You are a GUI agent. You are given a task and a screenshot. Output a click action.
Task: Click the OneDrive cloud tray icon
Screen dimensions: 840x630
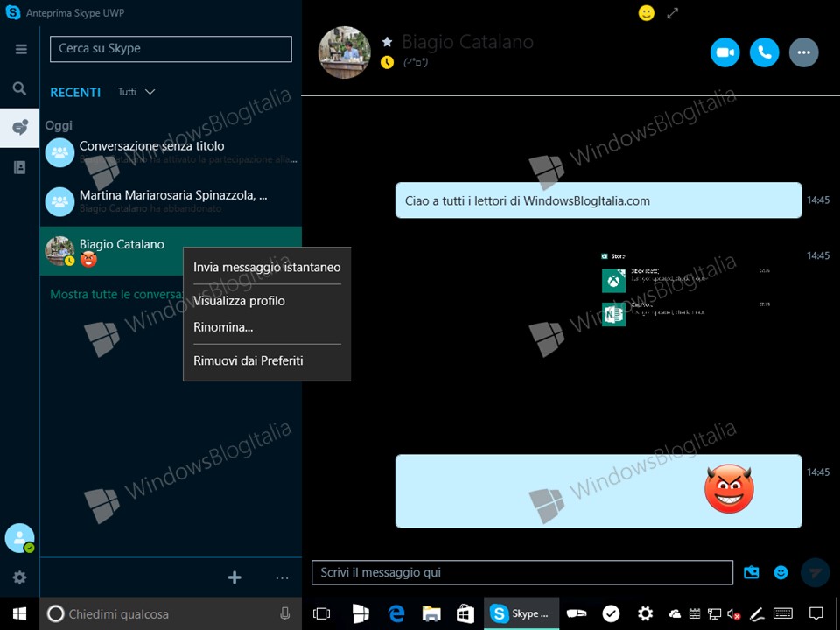(x=675, y=614)
